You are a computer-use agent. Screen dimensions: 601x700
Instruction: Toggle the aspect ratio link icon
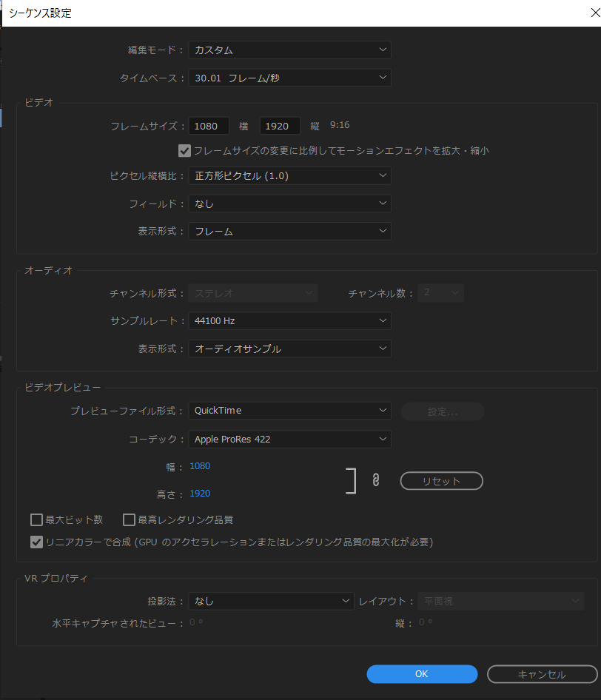click(x=376, y=479)
